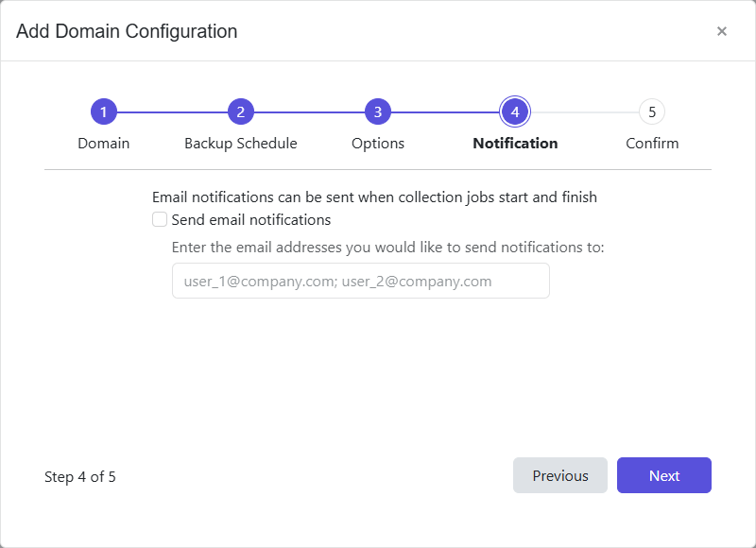
Task: Go back using the Previous button
Action: pos(560,475)
